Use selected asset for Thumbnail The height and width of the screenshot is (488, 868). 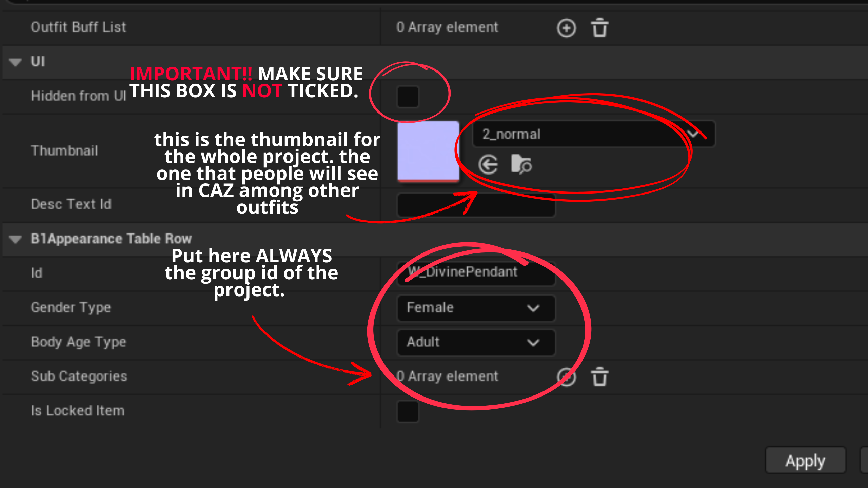point(488,165)
